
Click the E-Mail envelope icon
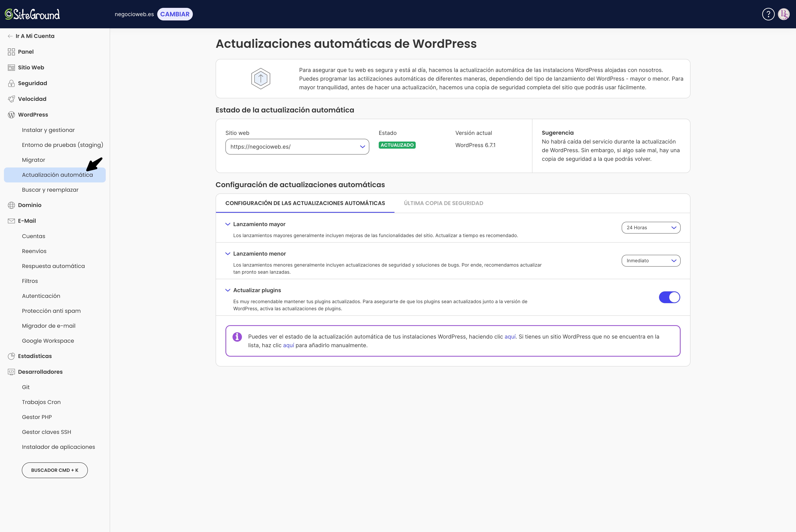pyautogui.click(x=11, y=221)
